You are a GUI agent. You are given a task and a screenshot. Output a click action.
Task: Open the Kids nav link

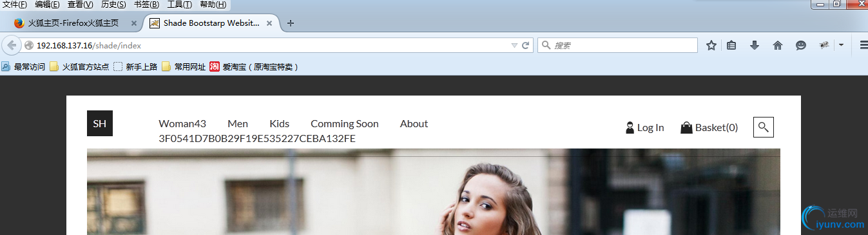(280, 123)
